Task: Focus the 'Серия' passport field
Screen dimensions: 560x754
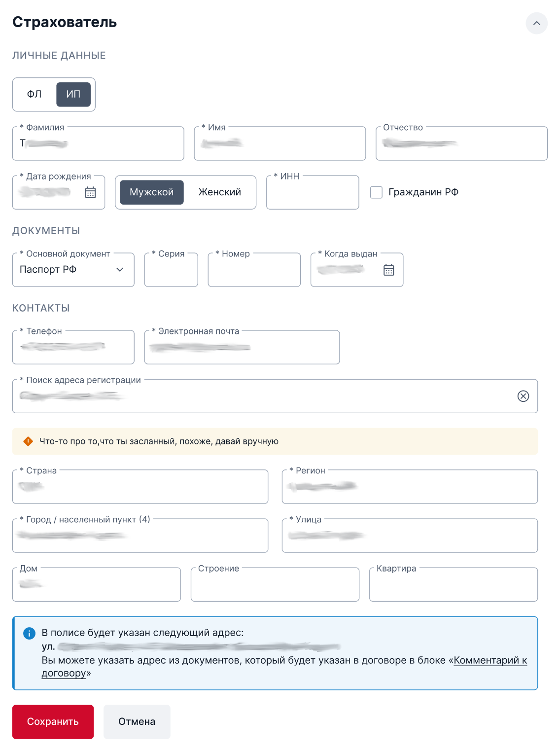Action: (x=171, y=270)
